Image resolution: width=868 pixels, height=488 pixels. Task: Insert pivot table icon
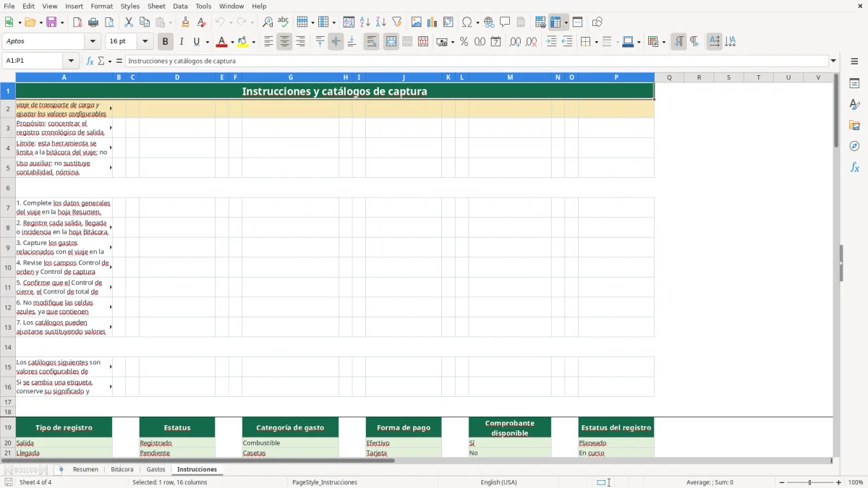448,22
